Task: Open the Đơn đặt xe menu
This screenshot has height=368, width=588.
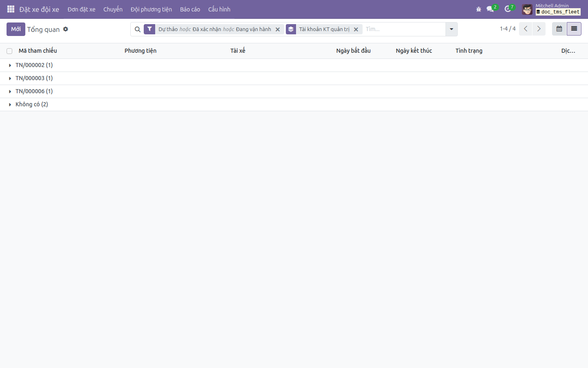Action: click(81, 9)
